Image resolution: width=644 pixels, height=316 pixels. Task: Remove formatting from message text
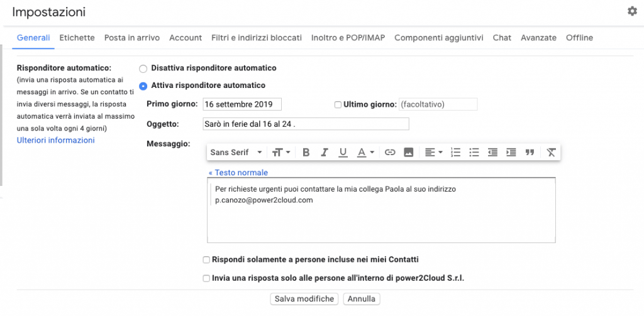tap(551, 153)
